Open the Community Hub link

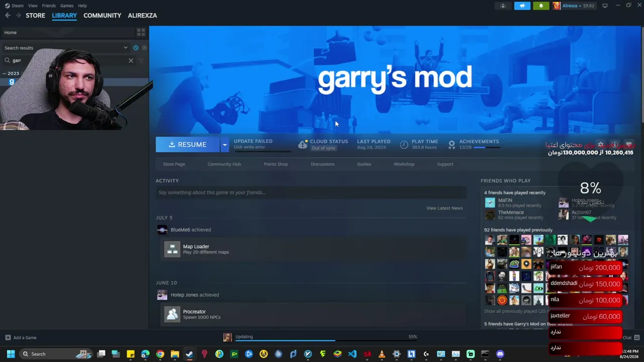(224, 164)
